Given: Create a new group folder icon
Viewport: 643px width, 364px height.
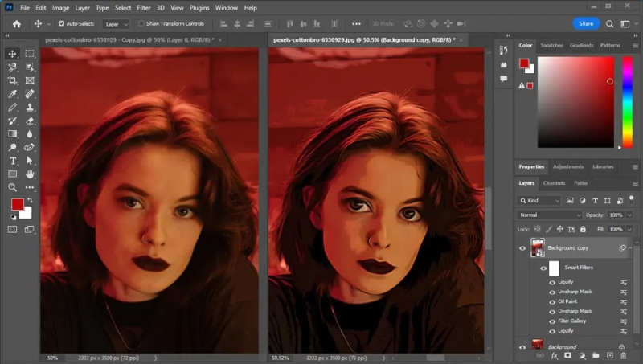Looking at the screenshot, I should coord(596,355).
